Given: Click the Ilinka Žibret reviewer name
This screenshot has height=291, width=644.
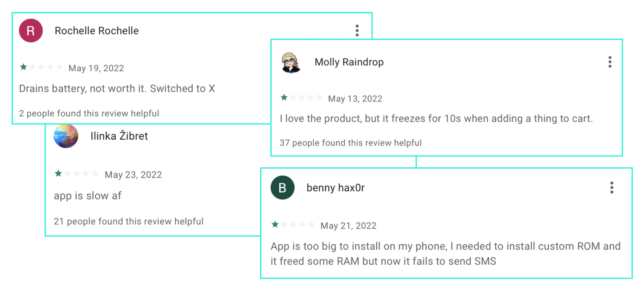Looking at the screenshot, I should click(x=119, y=136).
